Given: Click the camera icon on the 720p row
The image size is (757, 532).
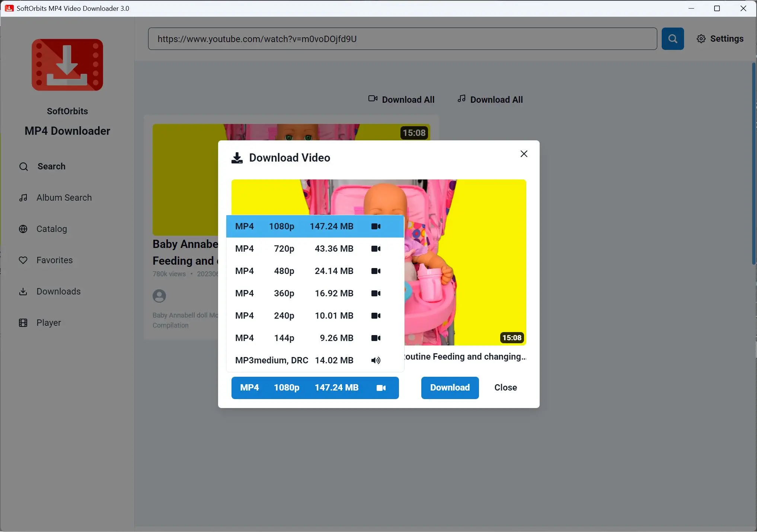Looking at the screenshot, I should (376, 249).
